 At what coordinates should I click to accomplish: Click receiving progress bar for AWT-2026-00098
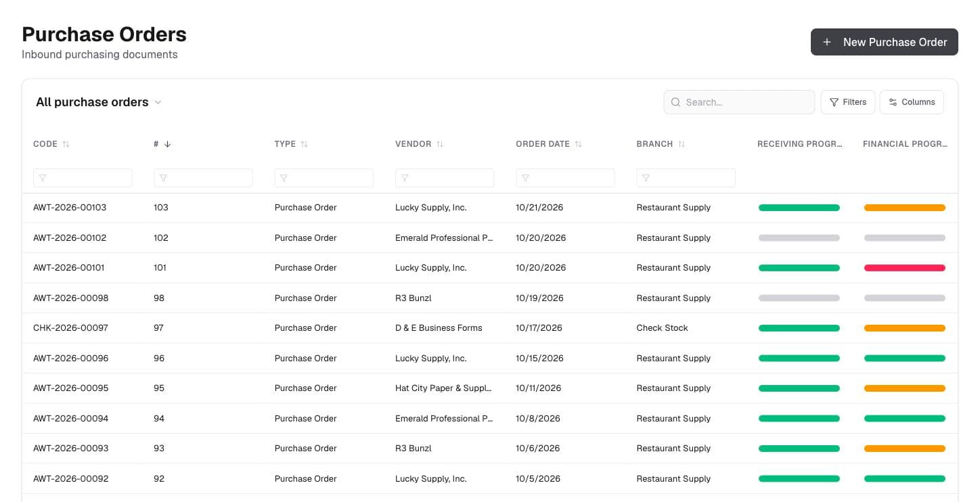pos(799,298)
